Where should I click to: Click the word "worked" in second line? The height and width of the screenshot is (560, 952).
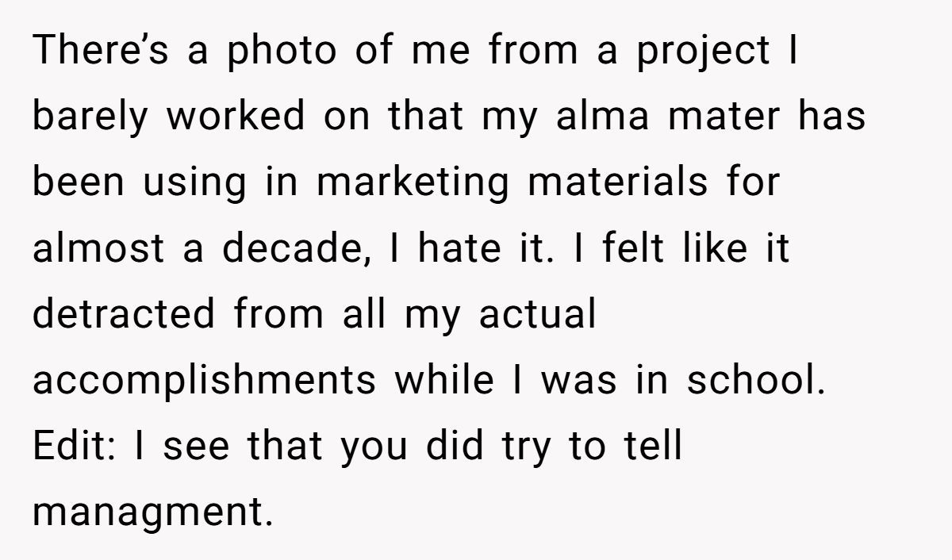tap(236, 117)
